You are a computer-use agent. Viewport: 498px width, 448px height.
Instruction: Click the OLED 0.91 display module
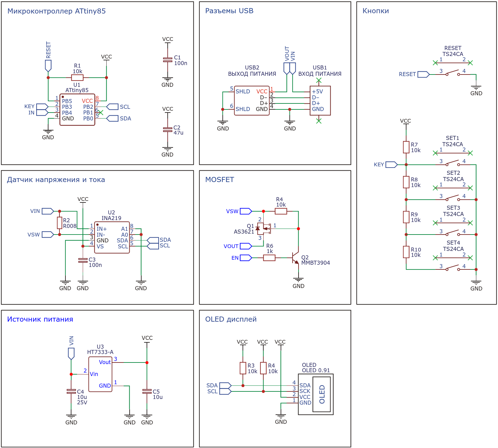click(x=316, y=394)
